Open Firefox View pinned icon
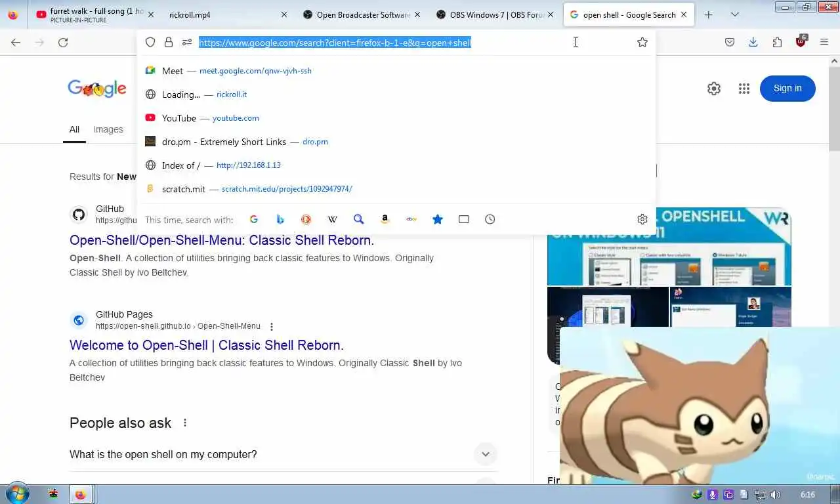This screenshot has height=504, width=840. coord(13,14)
